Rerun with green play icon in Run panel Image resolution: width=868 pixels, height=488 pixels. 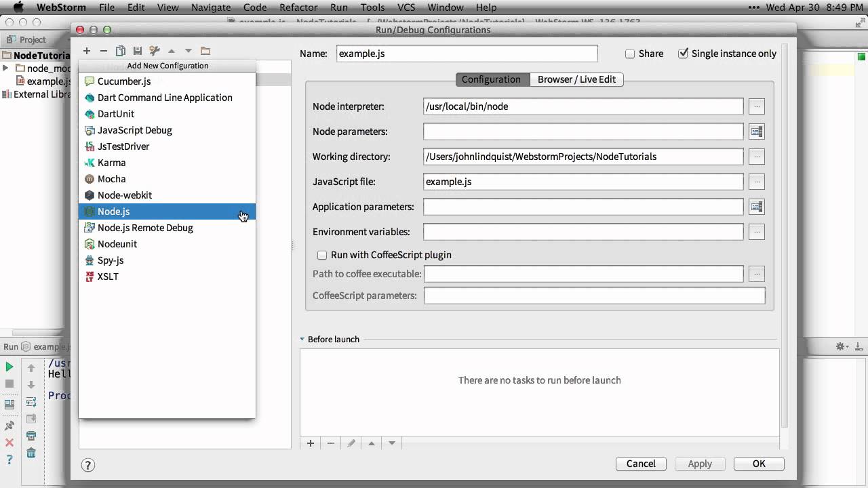(9, 367)
